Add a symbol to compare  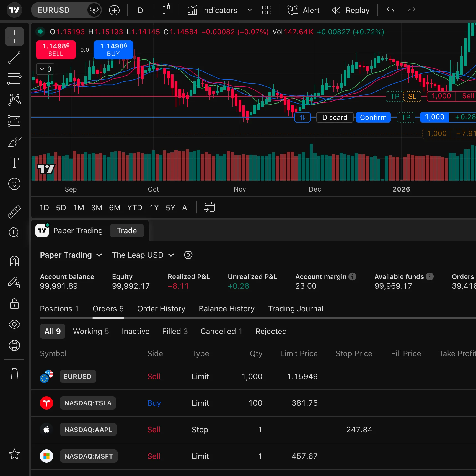click(114, 11)
